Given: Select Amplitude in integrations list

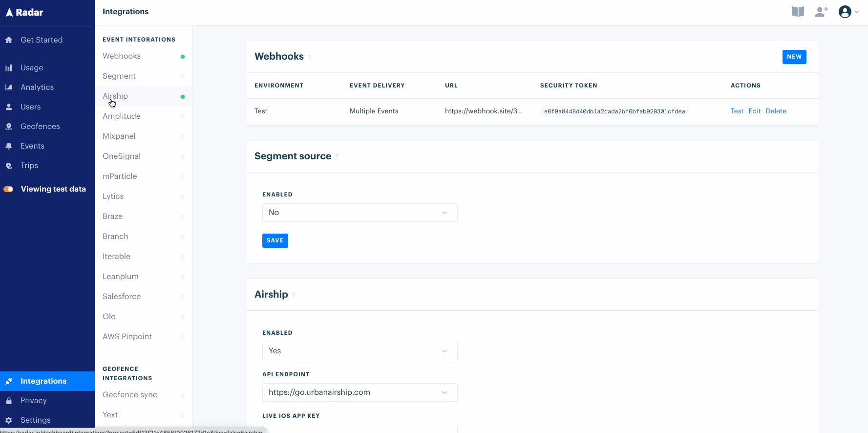Looking at the screenshot, I should [144, 116].
